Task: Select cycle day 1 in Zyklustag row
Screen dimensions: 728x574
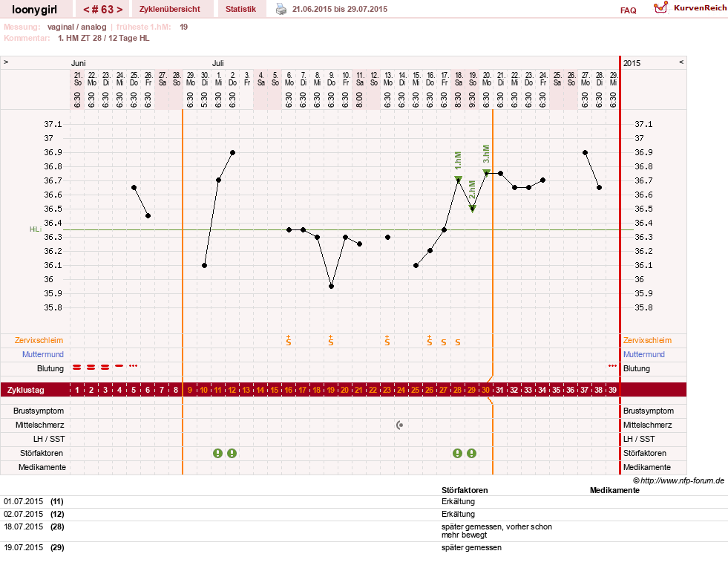Action: click(77, 390)
